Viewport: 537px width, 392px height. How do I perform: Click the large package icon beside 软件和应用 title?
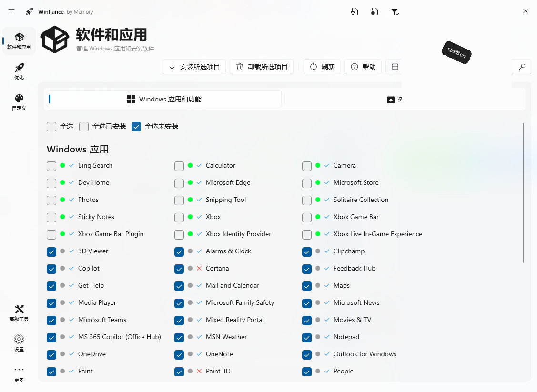pos(55,40)
